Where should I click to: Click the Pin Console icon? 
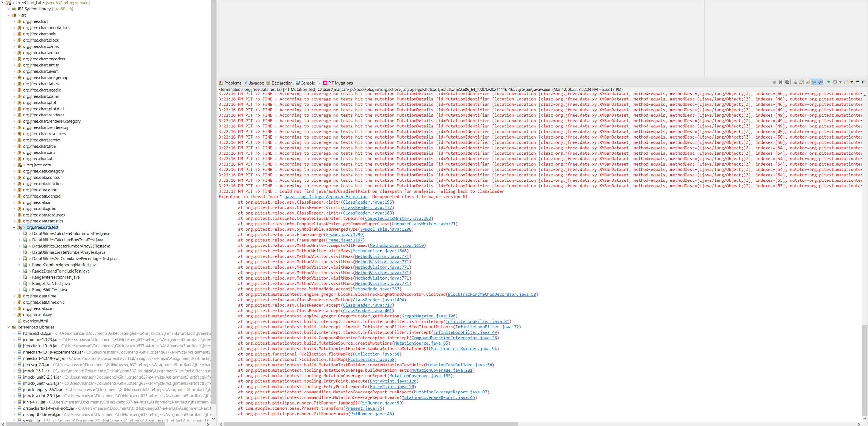pyautogui.click(x=828, y=82)
